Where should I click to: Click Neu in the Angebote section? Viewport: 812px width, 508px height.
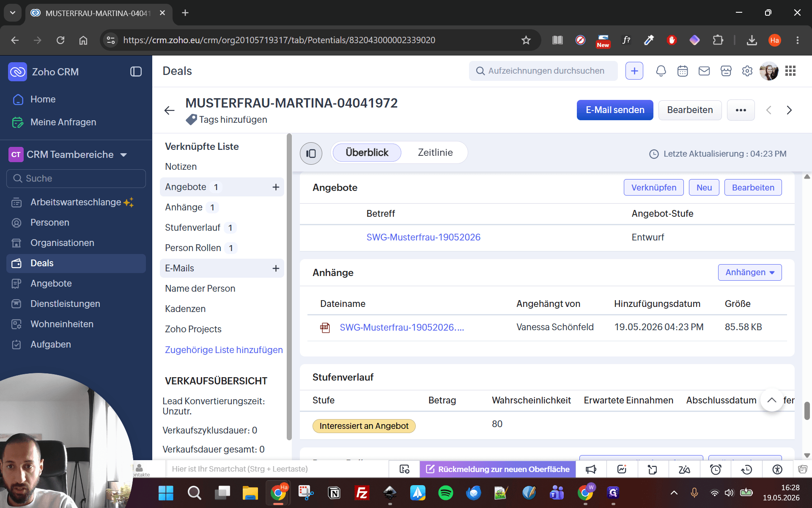704,188
